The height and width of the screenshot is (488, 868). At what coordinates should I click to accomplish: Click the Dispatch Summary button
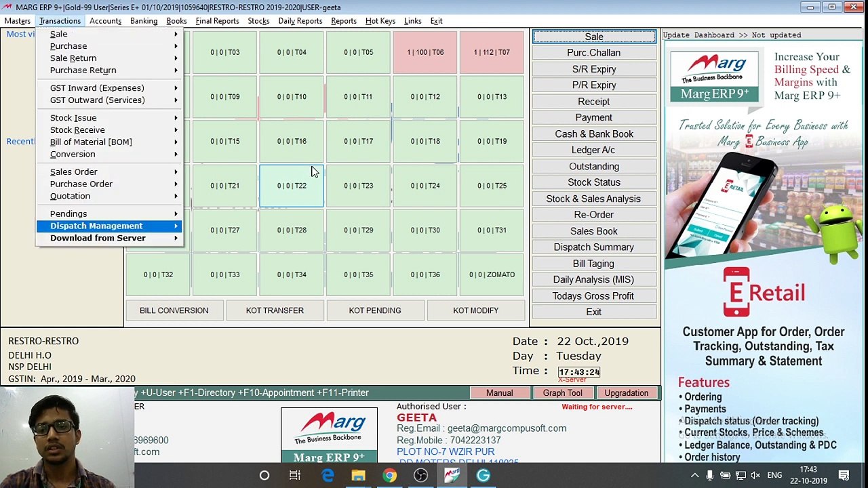pyautogui.click(x=594, y=247)
